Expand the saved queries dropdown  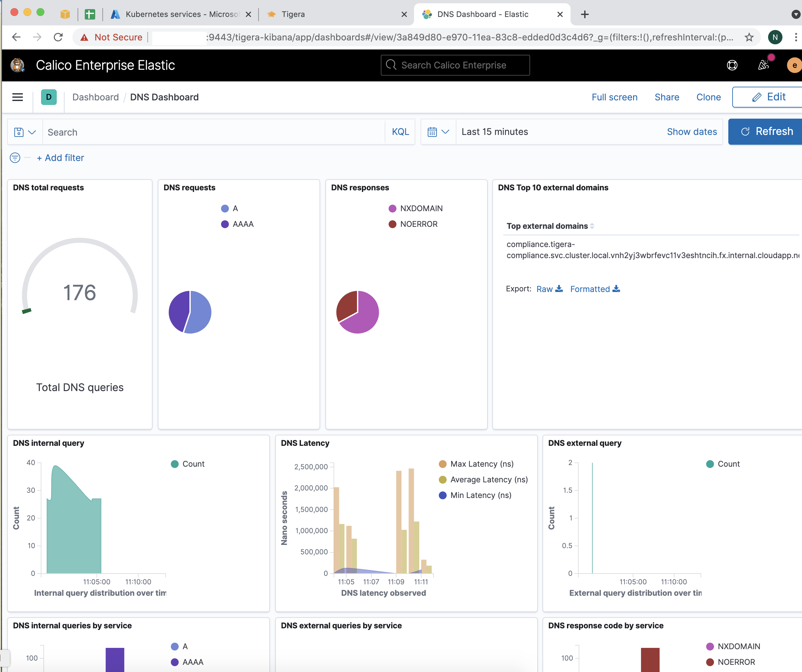pyautogui.click(x=25, y=132)
